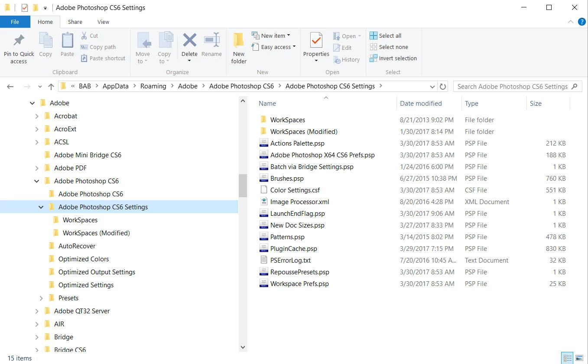This screenshot has width=588, height=364.
Task: Click the red Delete X icon
Action: click(189, 40)
